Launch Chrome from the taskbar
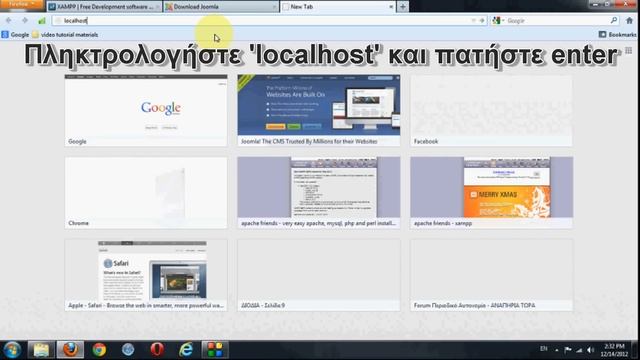The image size is (640, 360). click(x=99, y=350)
